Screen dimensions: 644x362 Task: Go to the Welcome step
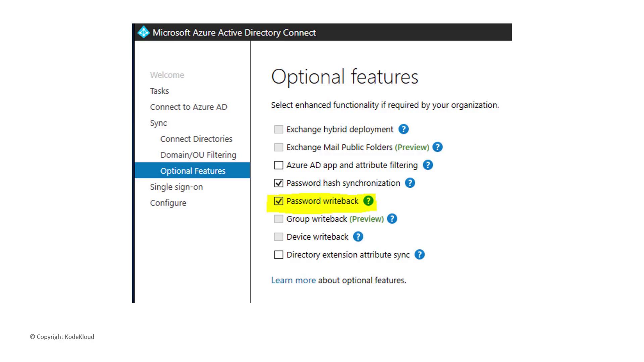point(167,75)
